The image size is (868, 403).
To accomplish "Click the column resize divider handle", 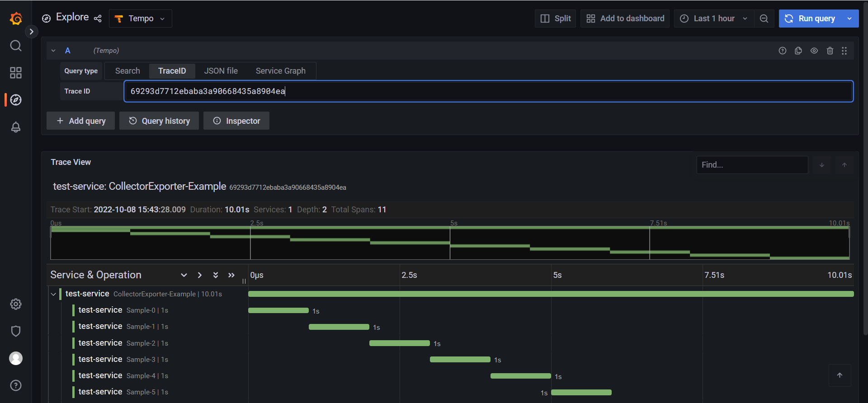I will click(x=244, y=281).
